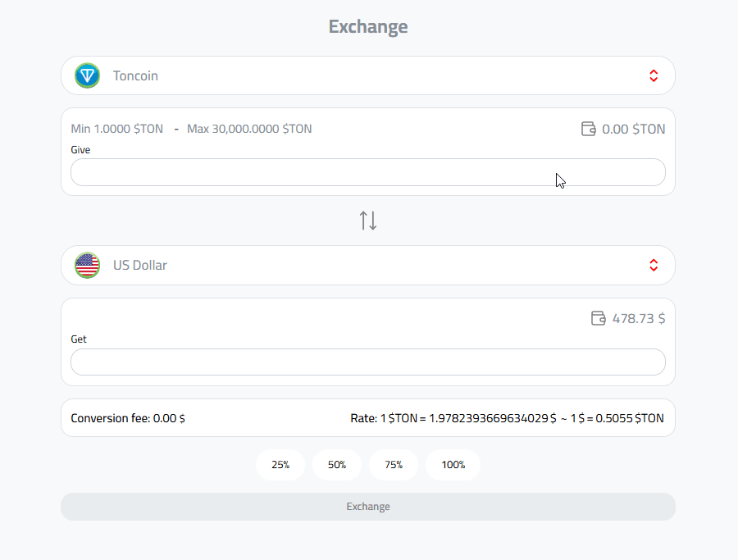Click the wallet icon beside 478.73 $
Image resolution: width=738 pixels, height=560 pixels.
(599, 318)
